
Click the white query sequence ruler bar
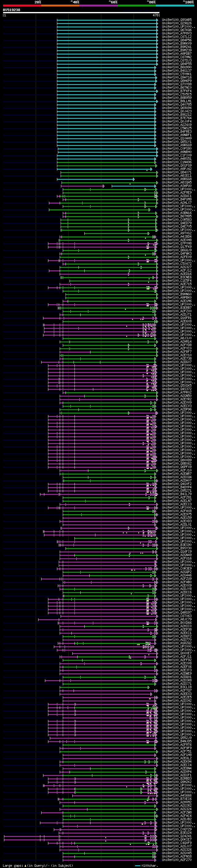[x=81, y=13]
